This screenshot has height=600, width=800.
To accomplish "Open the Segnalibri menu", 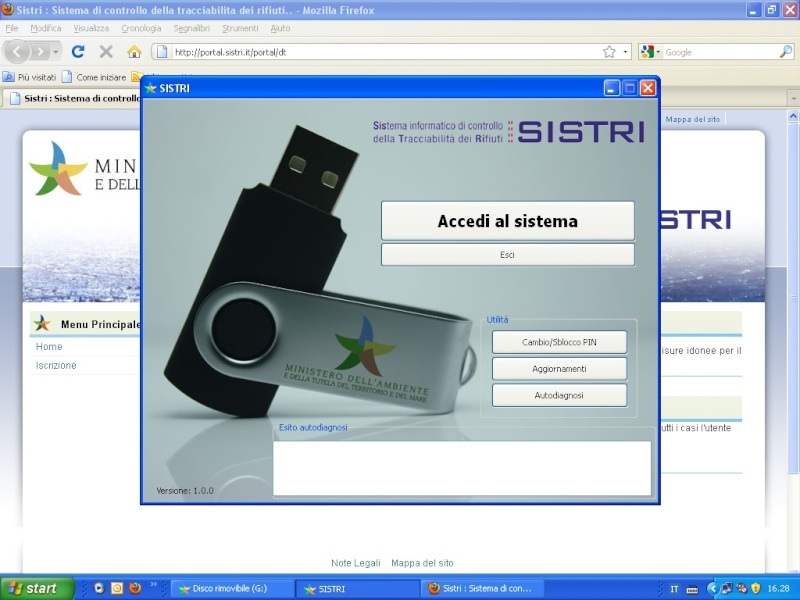I will [x=191, y=29].
